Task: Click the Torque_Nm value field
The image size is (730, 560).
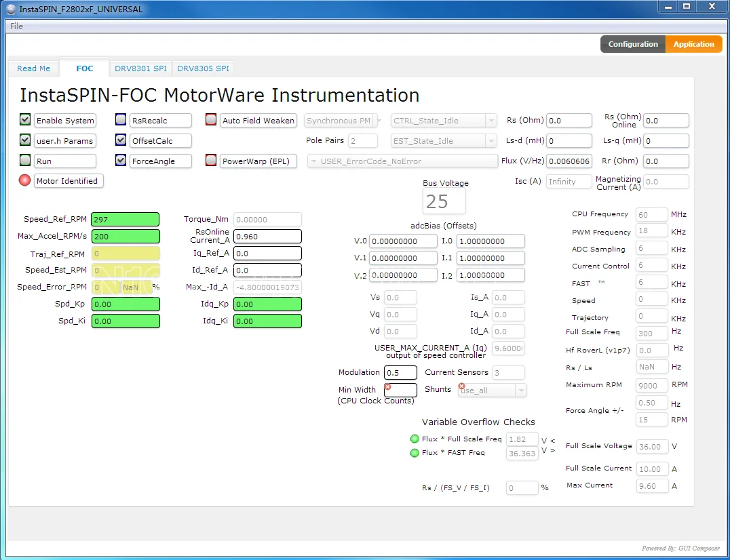Action: tap(267, 220)
